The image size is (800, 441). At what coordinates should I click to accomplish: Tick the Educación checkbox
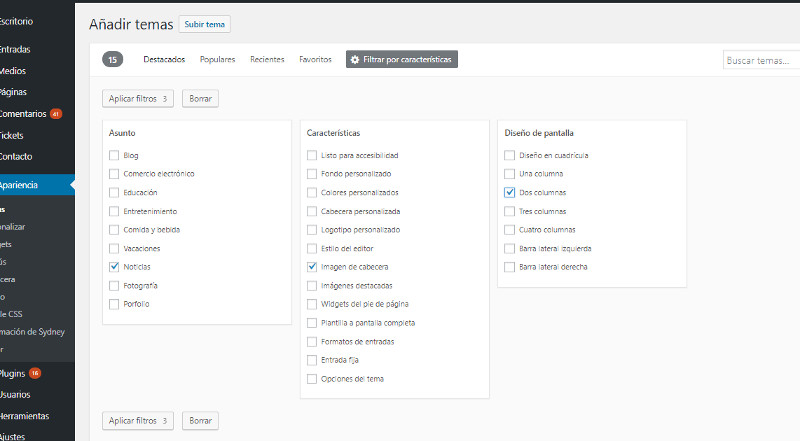pyautogui.click(x=114, y=192)
